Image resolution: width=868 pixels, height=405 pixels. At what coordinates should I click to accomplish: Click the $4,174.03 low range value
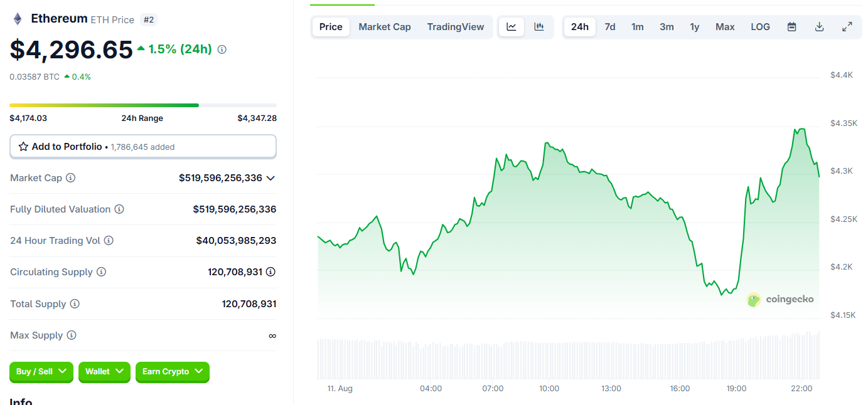28,118
